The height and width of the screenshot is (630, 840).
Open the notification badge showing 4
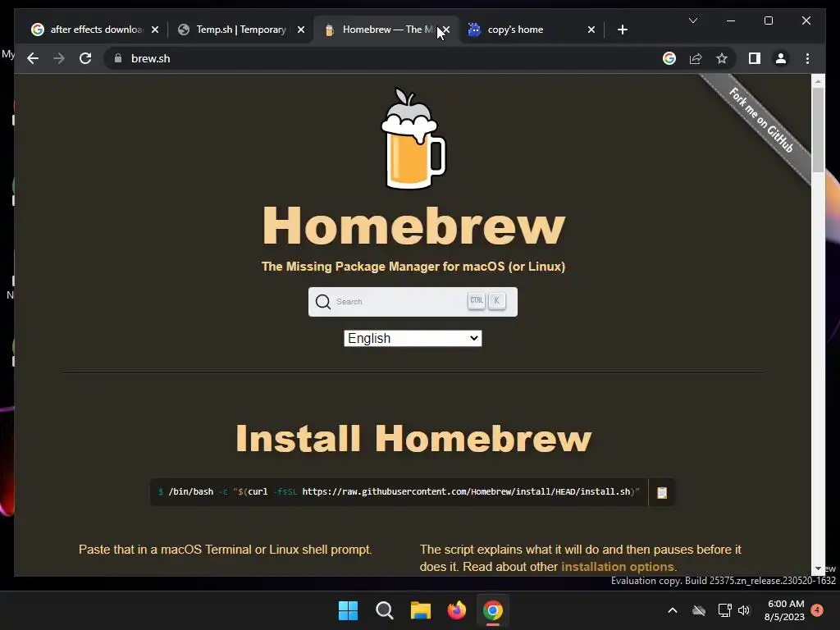pos(817,609)
